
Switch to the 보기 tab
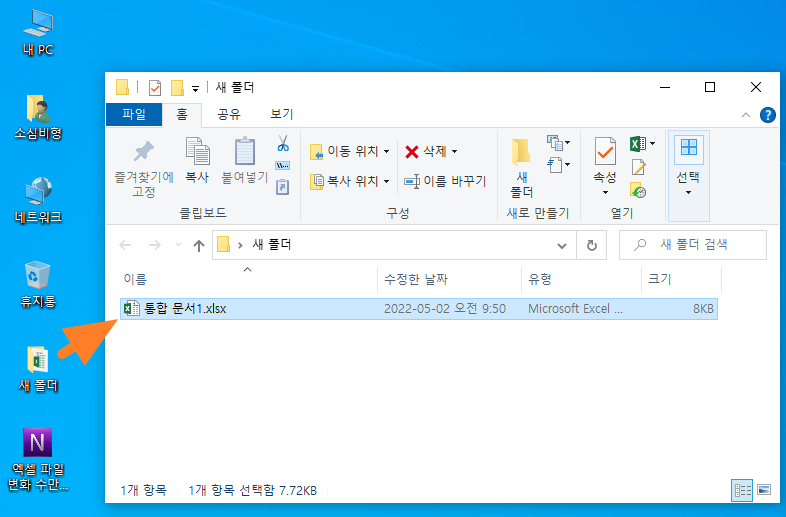281,114
